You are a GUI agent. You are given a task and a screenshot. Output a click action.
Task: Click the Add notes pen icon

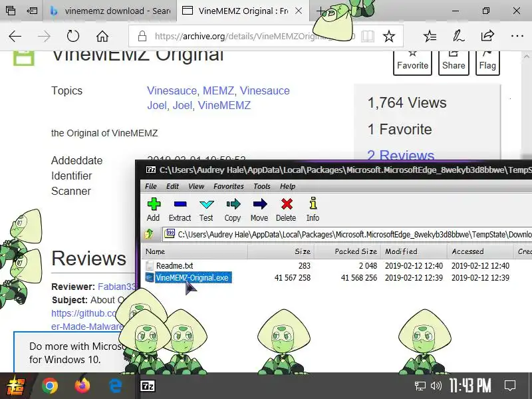pos(458,36)
